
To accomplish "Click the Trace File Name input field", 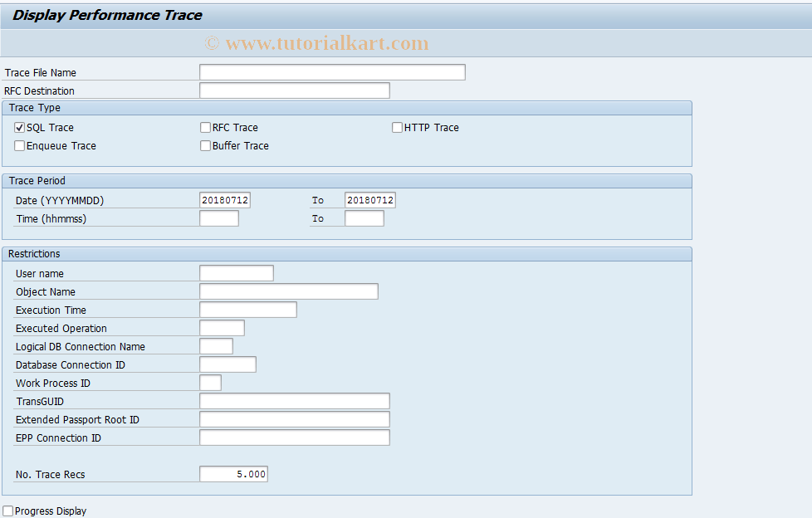I will tap(331, 71).
